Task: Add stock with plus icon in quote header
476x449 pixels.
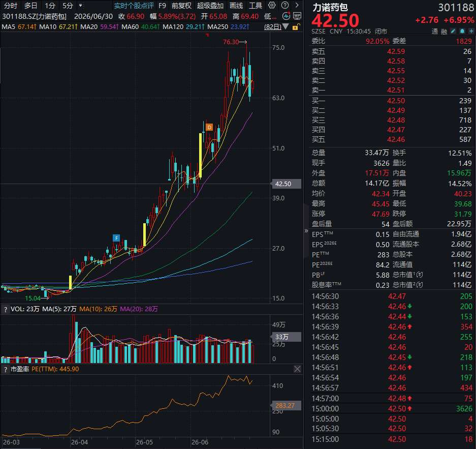Action: tap(471, 31)
